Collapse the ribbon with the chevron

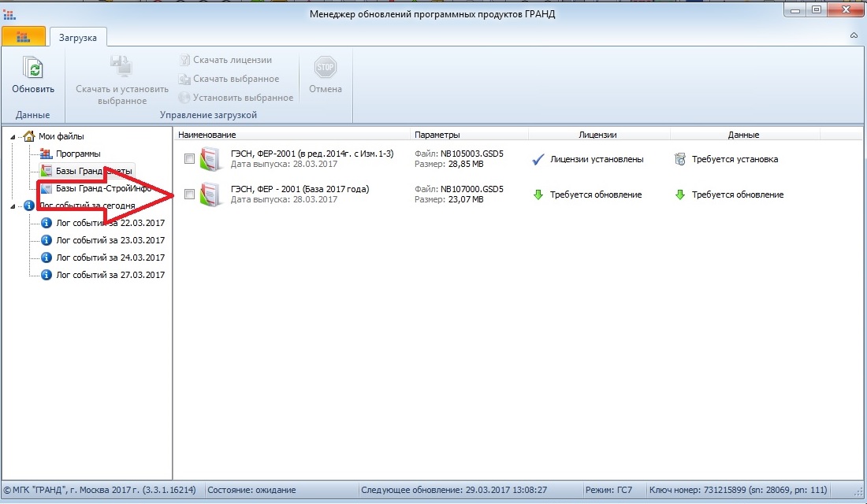pos(854,35)
